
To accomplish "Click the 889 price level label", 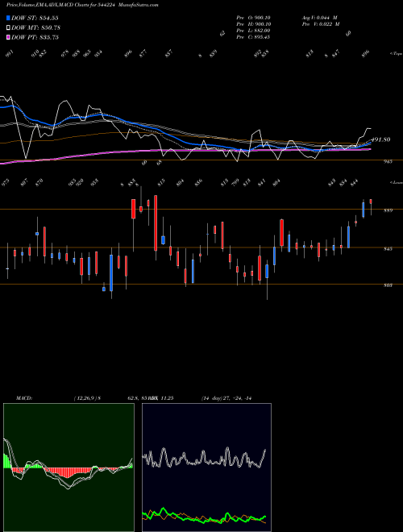I will point(388,210).
